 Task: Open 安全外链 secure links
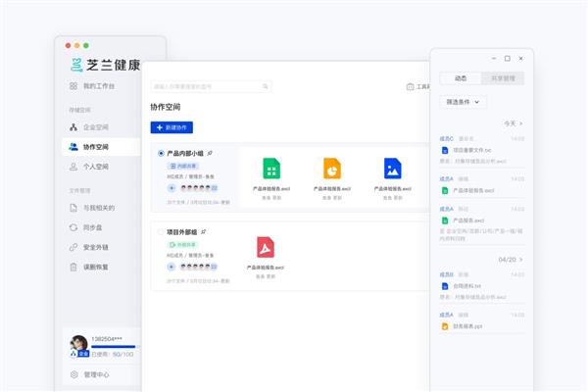(95, 246)
